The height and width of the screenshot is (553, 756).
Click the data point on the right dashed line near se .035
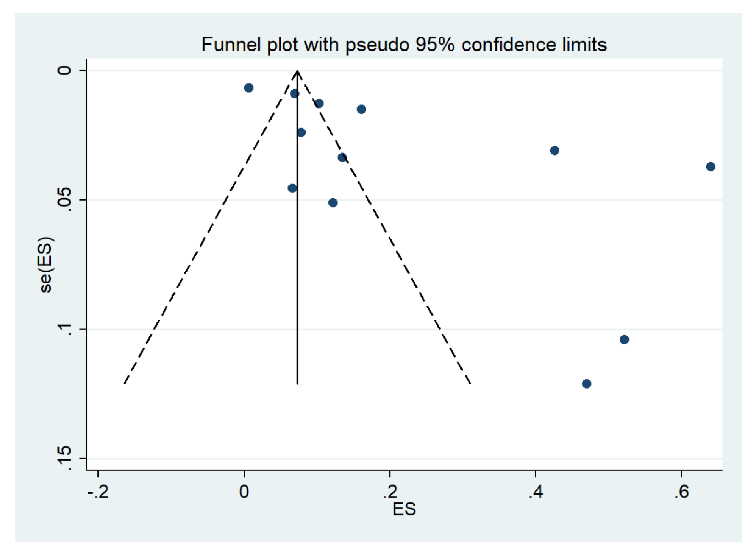(342, 158)
